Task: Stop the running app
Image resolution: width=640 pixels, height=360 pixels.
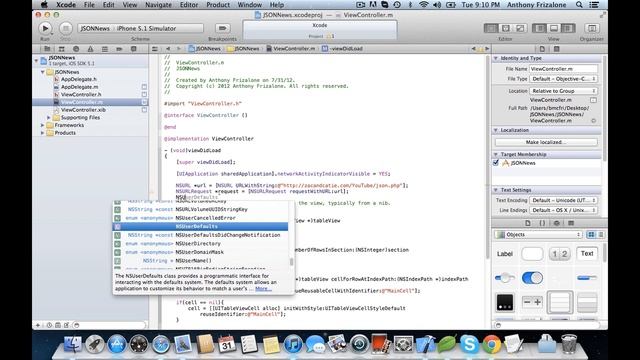Action: point(65,28)
